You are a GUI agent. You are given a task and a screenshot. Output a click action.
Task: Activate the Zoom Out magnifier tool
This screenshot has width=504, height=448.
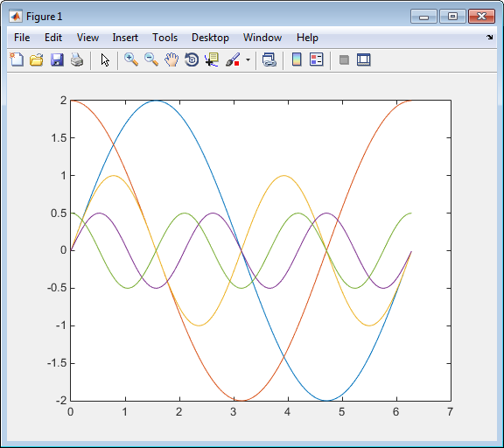coord(151,59)
